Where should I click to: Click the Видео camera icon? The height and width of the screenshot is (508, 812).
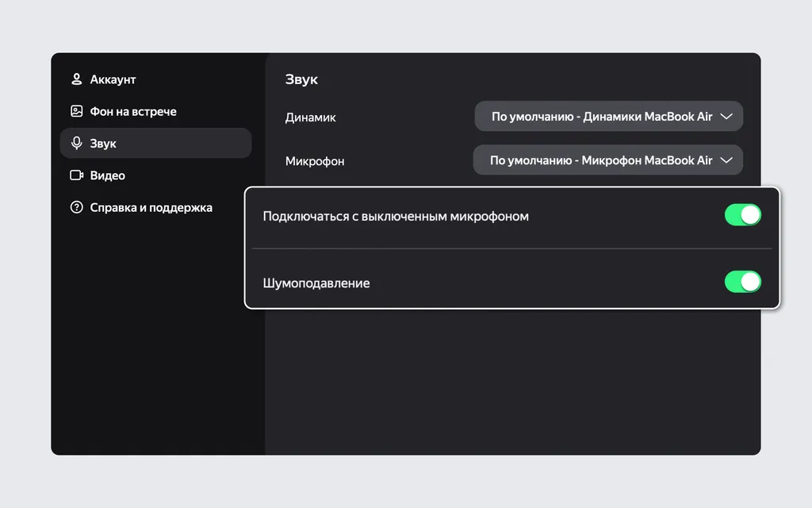point(77,175)
